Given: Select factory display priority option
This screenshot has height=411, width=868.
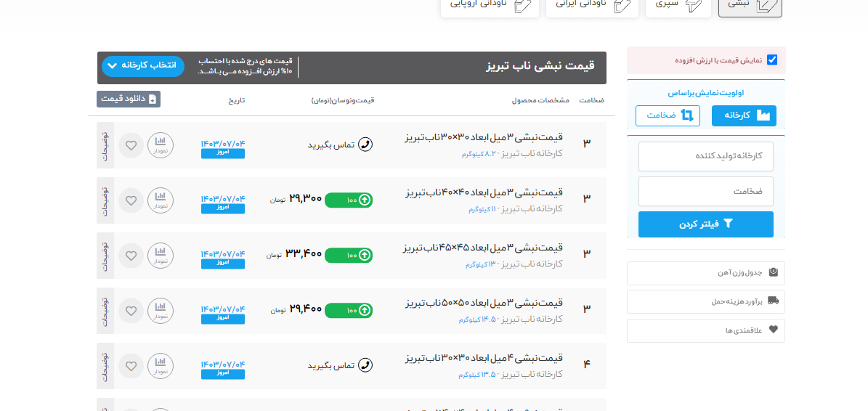Looking at the screenshot, I should pos(744,115).
